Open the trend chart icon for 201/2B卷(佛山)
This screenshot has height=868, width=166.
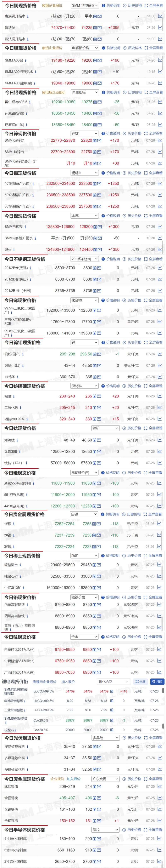point(160,279)
